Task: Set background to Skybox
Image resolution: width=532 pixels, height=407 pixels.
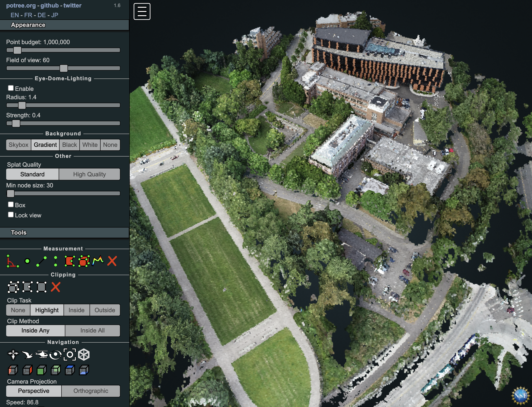Action: [19, 145]
